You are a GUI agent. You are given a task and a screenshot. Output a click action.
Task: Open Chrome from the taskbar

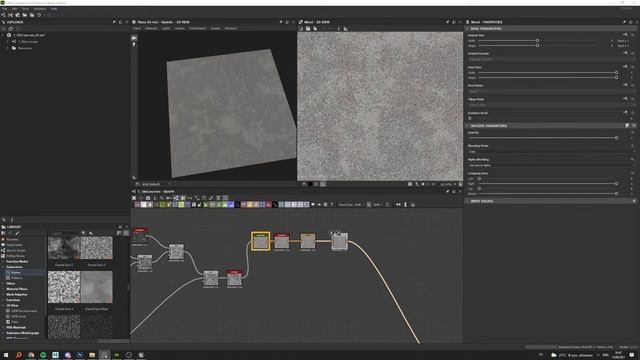[31, 355]
